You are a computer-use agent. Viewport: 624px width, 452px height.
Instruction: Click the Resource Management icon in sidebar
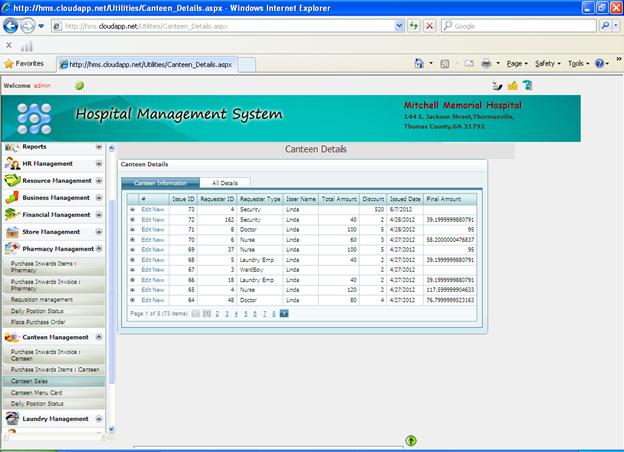[x=12, y=180]
